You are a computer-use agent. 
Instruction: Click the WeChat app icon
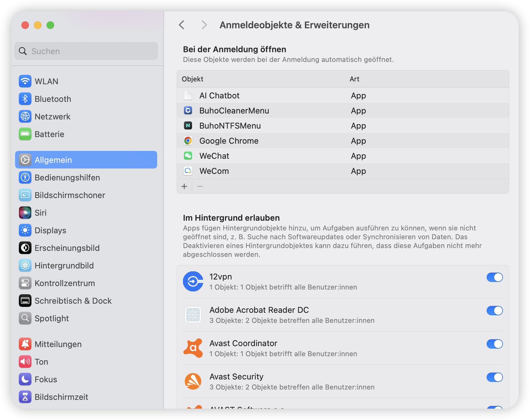tap(188, 156)
